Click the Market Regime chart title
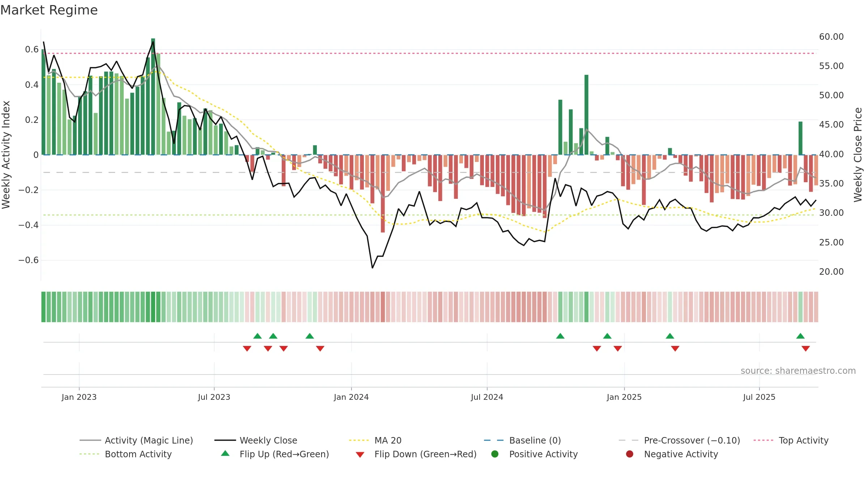 [x=49, y=10]
